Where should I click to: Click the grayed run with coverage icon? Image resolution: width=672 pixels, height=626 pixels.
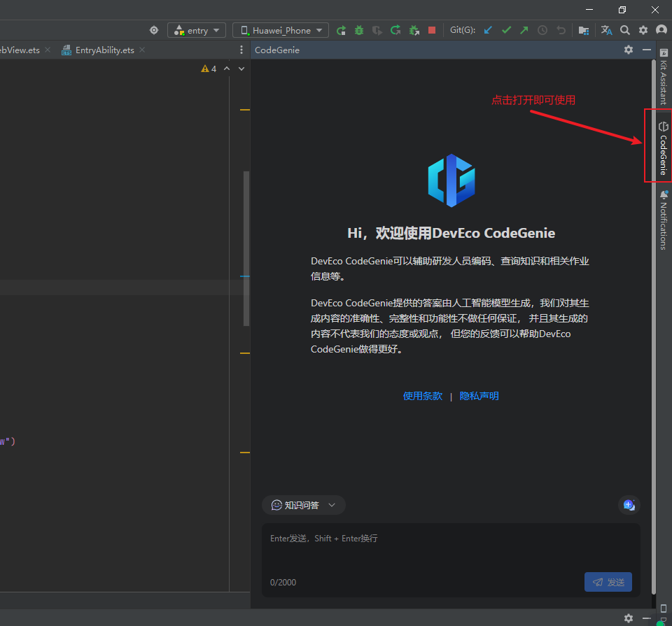pos(377,30)
